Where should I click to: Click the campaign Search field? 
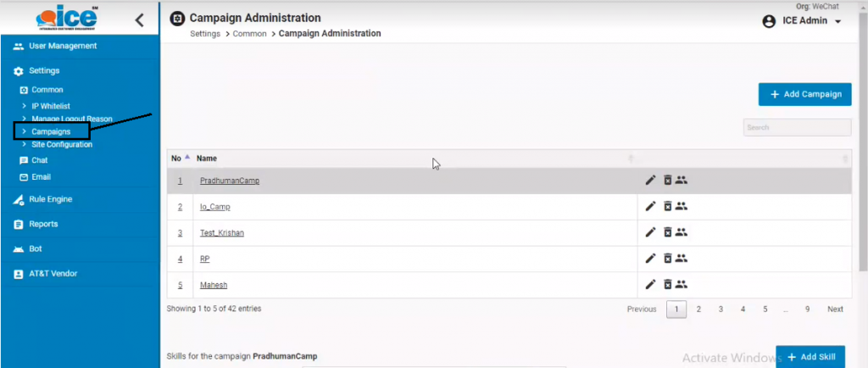click(797, 127)
